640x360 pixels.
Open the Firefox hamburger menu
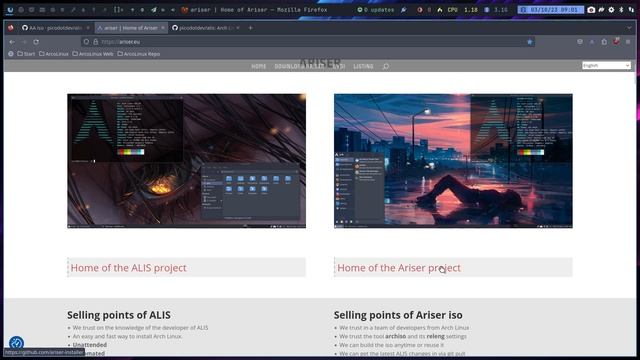pyautogui.click(x=628, y=42)
